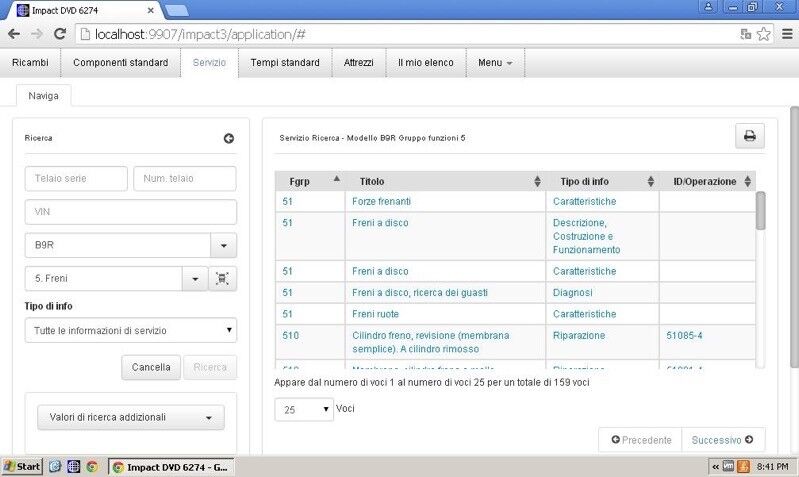Change the 25 Voci page size selector
Viewport: 799px width, 477px height.
[304, 409]
